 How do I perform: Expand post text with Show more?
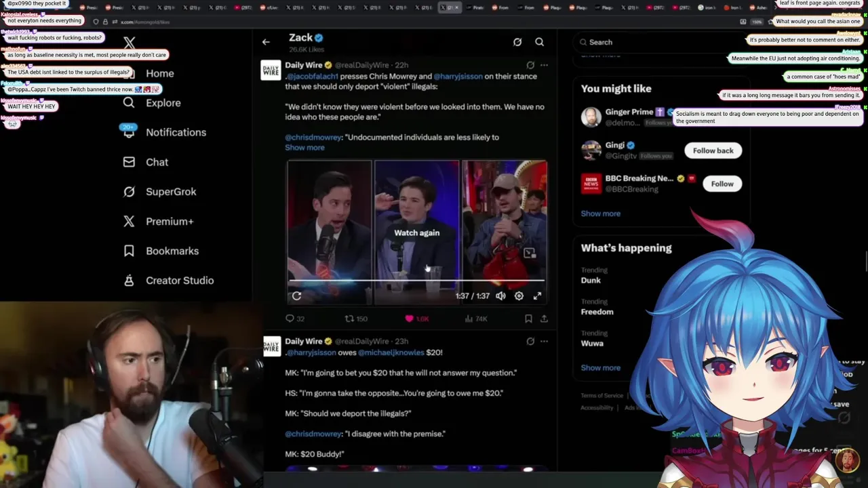304,148
